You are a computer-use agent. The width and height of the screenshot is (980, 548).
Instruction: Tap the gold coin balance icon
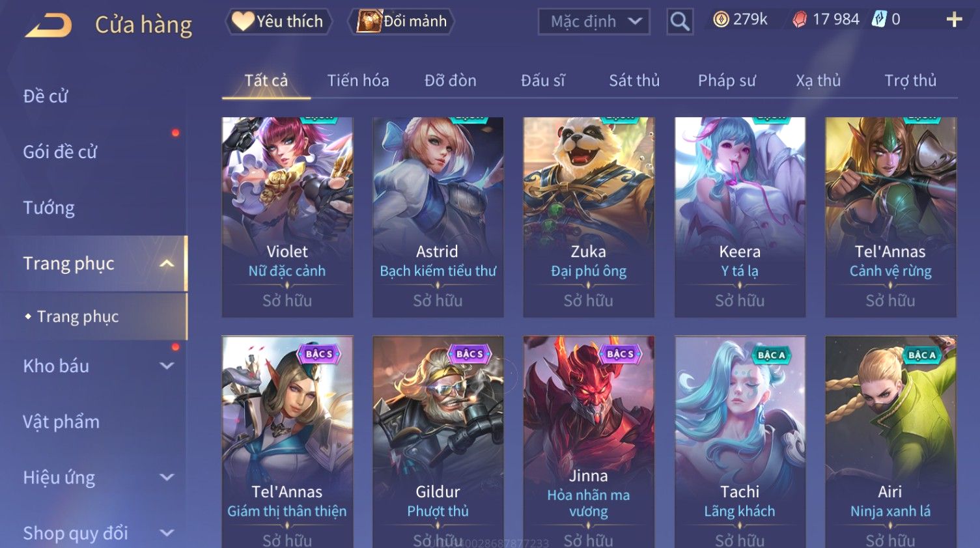(721, 20)
